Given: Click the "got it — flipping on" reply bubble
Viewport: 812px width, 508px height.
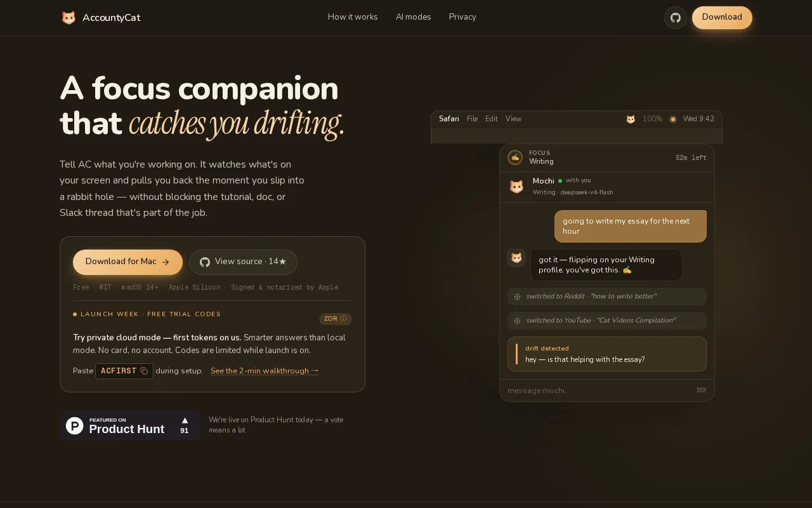Looking at the screenshot, I should pyautogui.click(x=606, y=265).
